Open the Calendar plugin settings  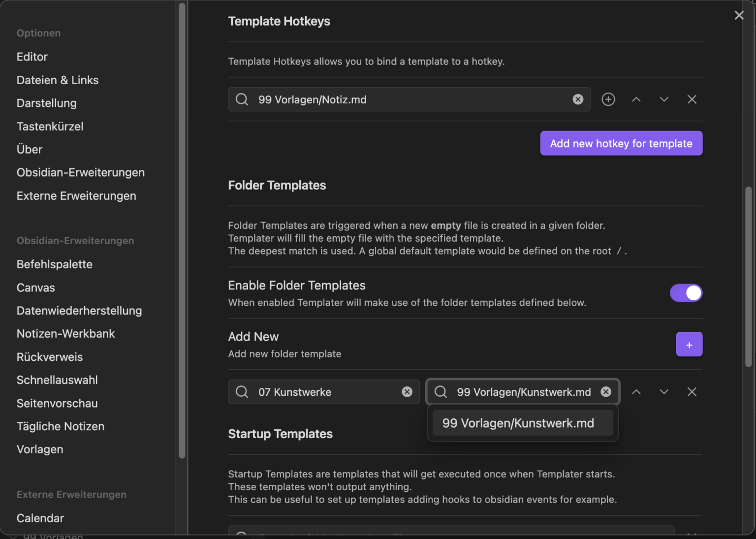(x=40, y=518)
